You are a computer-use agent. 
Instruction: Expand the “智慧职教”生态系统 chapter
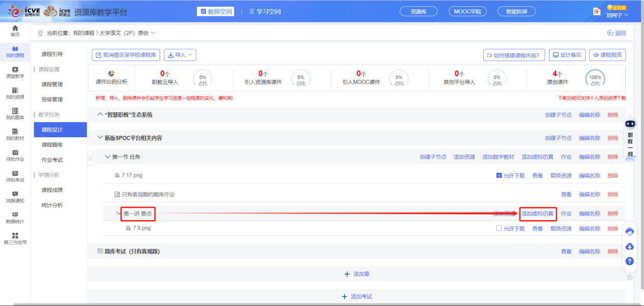pos(100,115)
